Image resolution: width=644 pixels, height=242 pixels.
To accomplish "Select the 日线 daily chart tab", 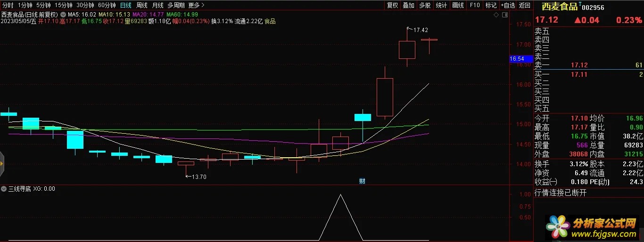I will (126, 6).
